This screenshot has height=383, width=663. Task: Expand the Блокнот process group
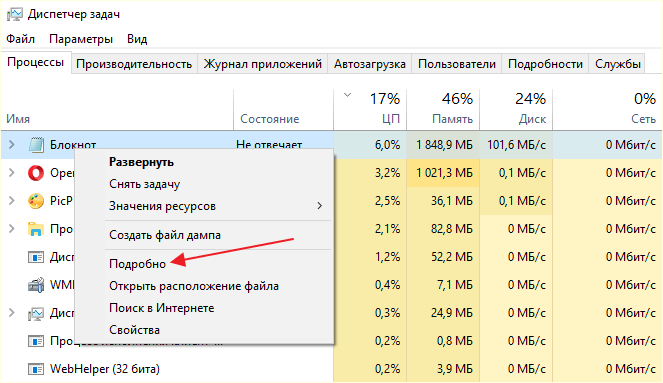pos(12,145)
